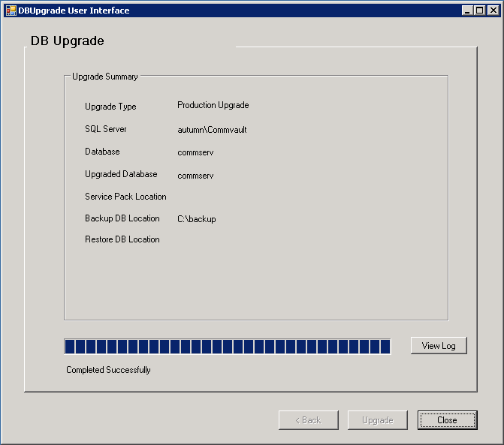Close the window using title bar X
This screenshot has width=504, height=445.
point(493,11)
